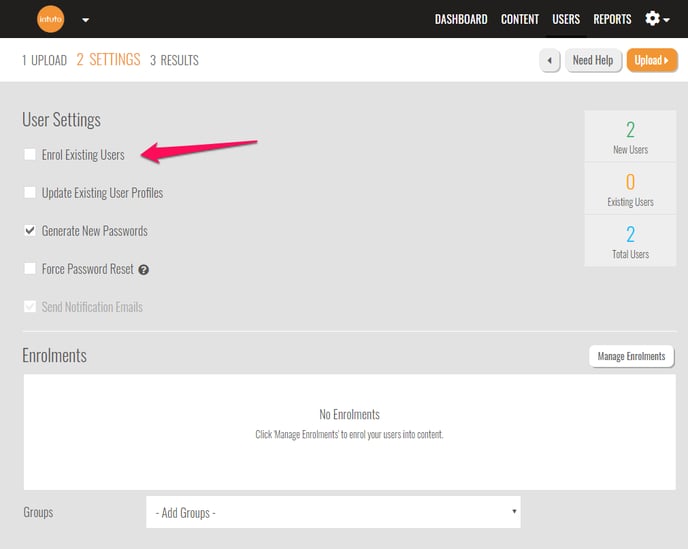This screenshot has height=549, width=688.
Task: Click the Total Users count tile
Action: click(630, 241)
